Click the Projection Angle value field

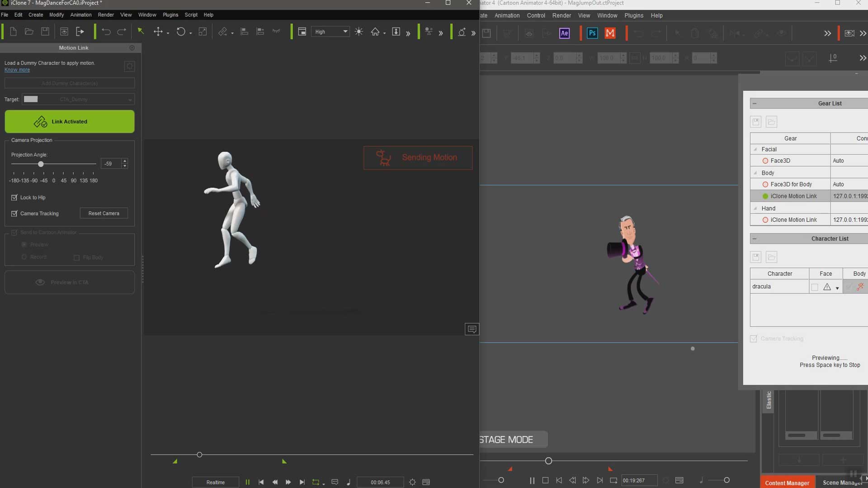(x=111, y=164)
